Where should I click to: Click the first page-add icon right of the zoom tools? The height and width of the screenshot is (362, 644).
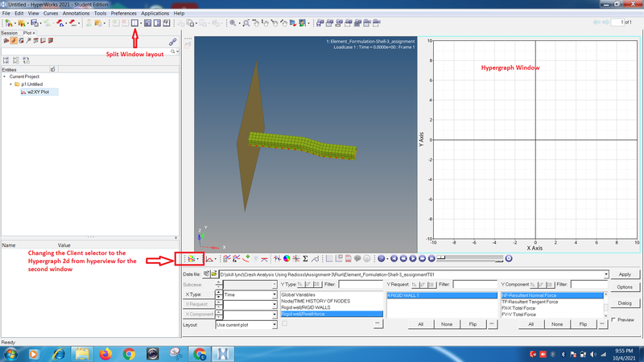[x=320, y=23]
